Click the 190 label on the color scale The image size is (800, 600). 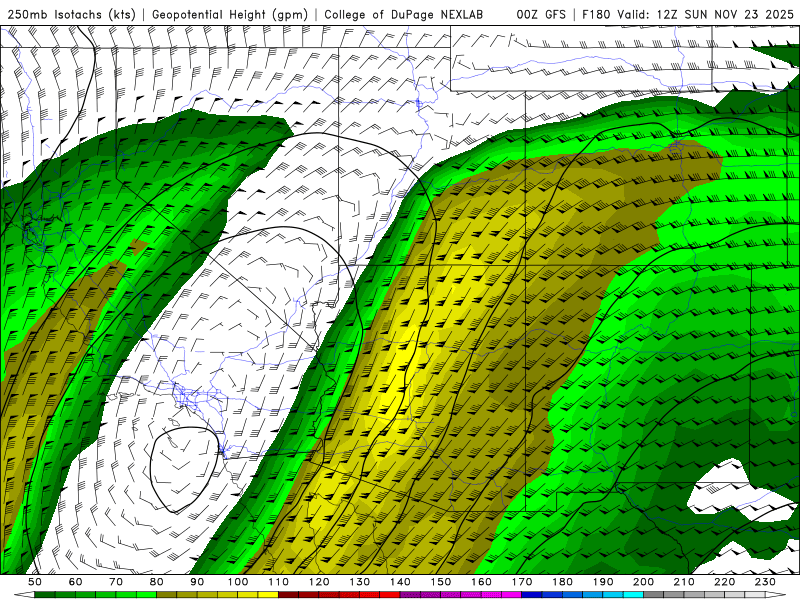tap(603, 582)
